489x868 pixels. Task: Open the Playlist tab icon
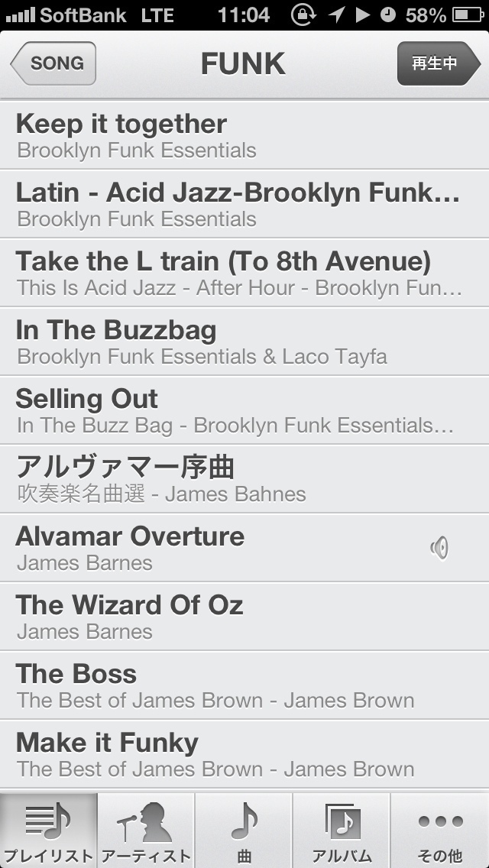pos(48,821)
